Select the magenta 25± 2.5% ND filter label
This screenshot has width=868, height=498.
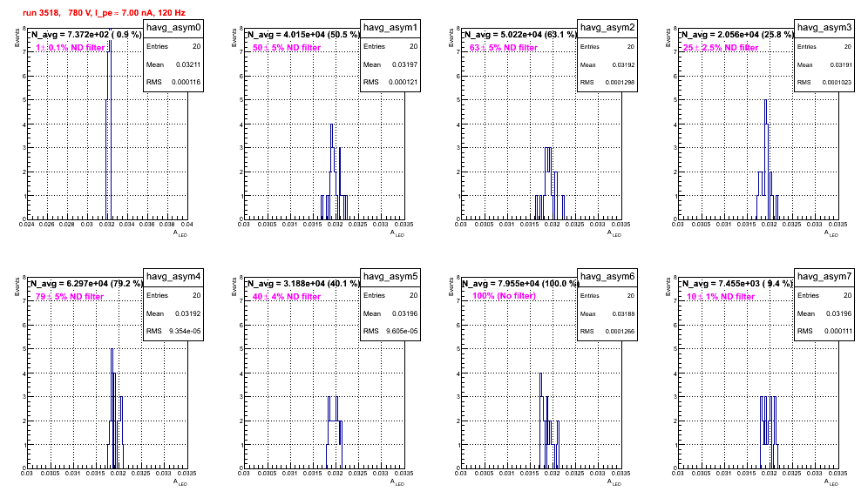click(x=721, y=48)
